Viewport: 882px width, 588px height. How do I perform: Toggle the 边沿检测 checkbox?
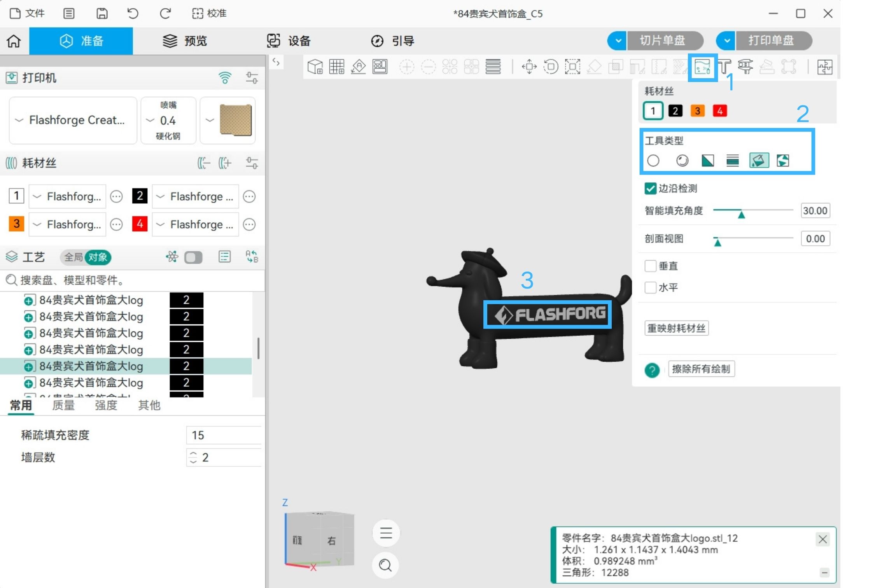click(x=650, y=189)
